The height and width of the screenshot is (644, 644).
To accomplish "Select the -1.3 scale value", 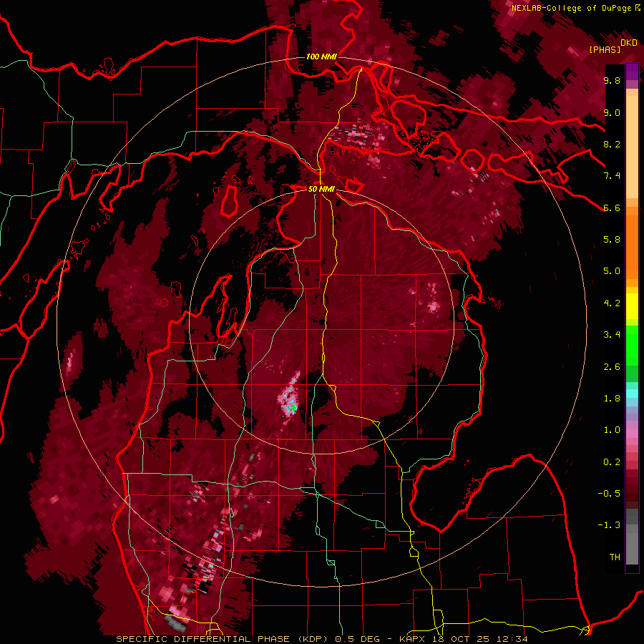I will click(x=609, y=525).
